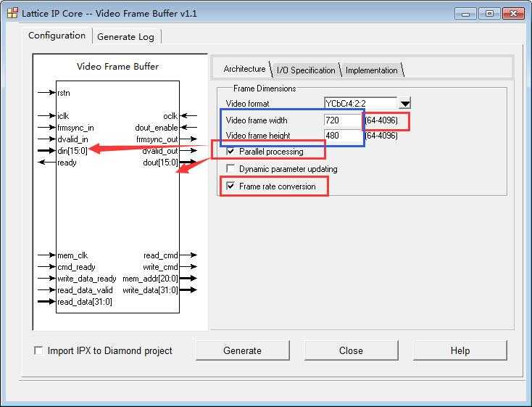Close the window via title bar X

513,14
